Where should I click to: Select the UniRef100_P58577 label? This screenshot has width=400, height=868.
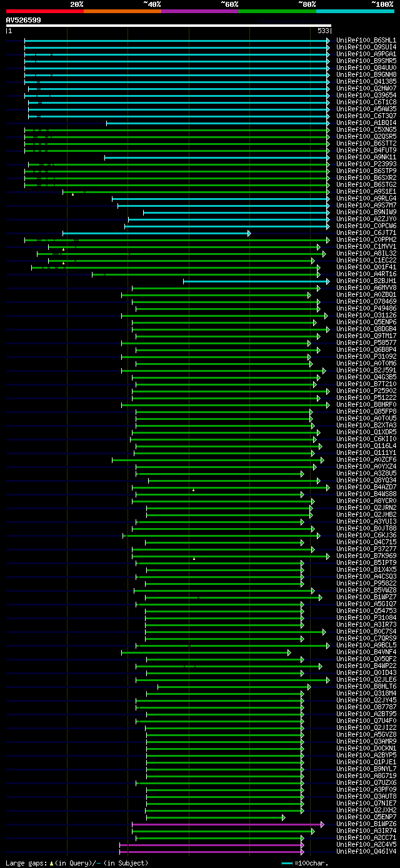[366, 343]
